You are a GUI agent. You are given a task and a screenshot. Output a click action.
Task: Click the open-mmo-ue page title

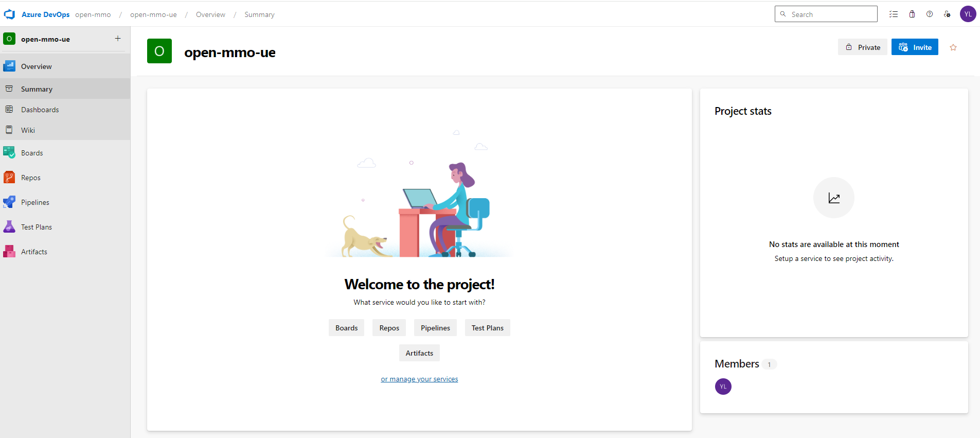tap(230, 52)
